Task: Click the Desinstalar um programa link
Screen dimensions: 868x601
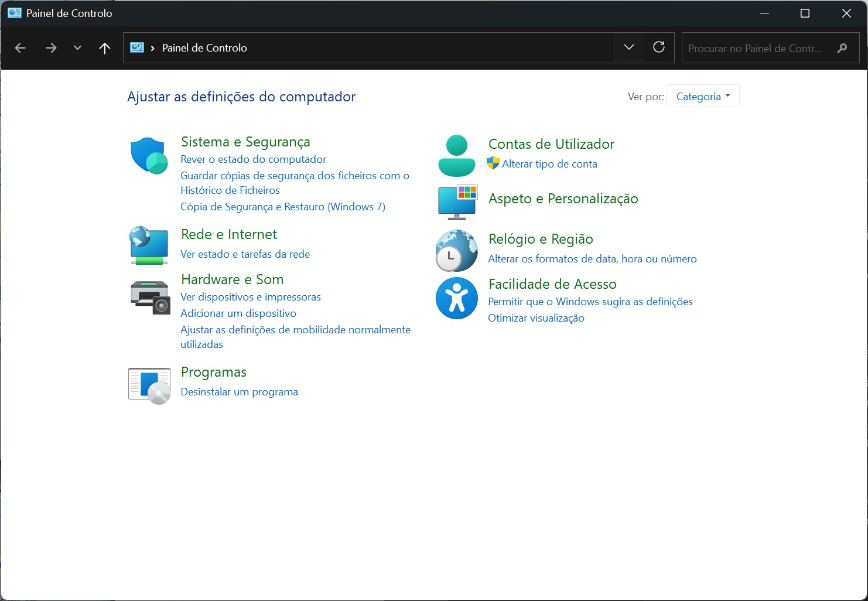Action: [239, 392]
